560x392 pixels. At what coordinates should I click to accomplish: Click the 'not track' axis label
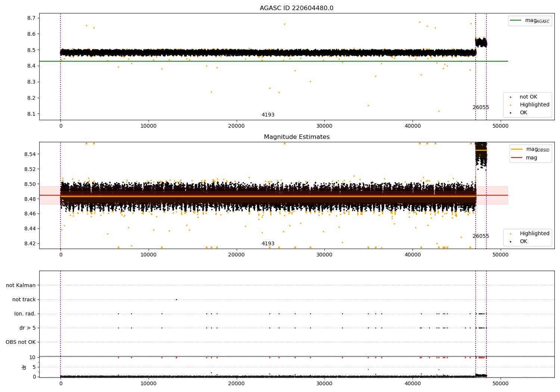[x=24, y=299]
